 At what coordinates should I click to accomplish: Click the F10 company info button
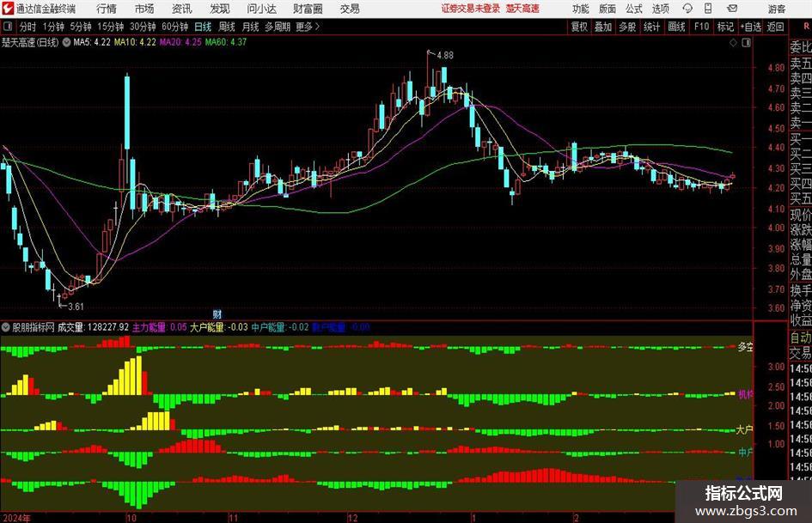point(701,27)
